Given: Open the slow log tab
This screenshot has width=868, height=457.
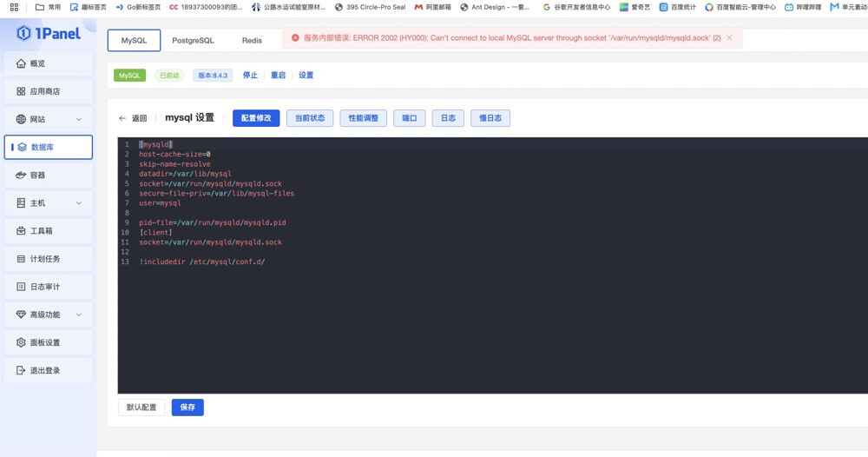Looking at the screenshot, I should [490, 118].
